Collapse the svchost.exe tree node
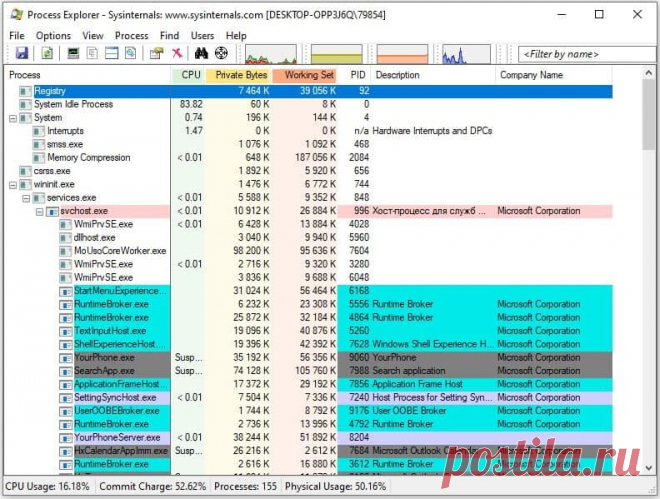This screenshot has width=660, height=499. tap(40, 212)
